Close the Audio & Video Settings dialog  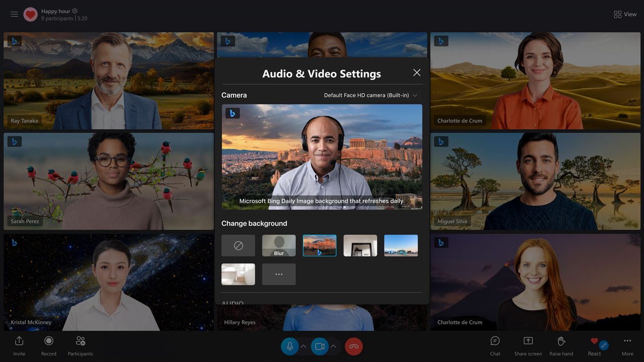click(x=417, y=73)
